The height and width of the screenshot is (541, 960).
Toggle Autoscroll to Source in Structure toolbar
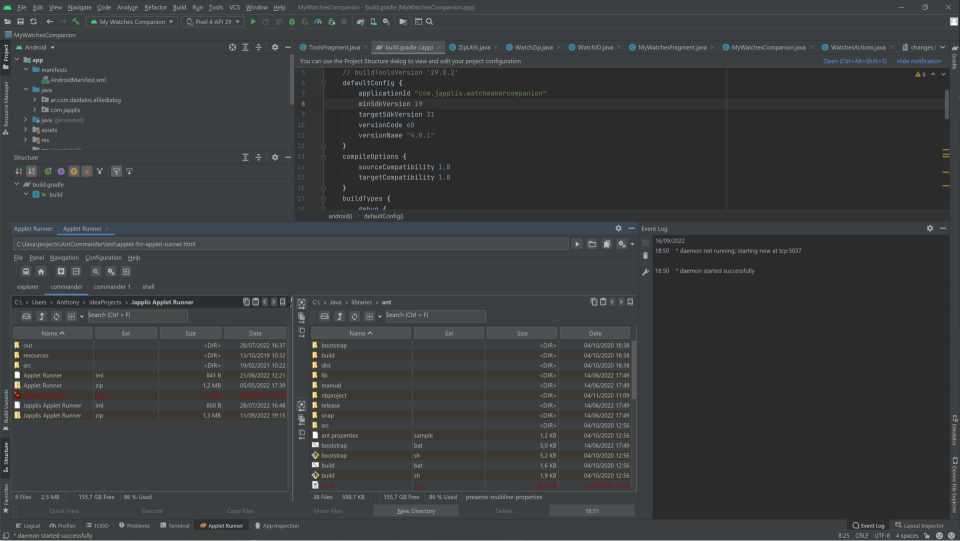click(x=116, y=171)
